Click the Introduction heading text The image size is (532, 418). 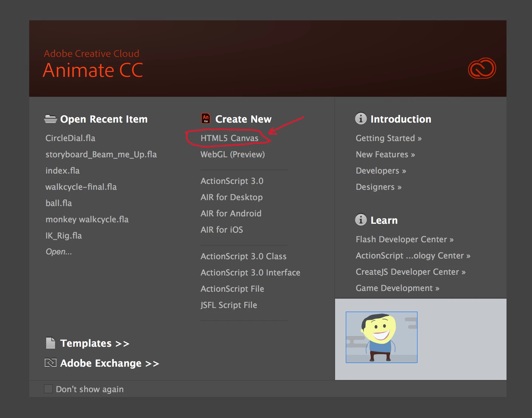point(401,119)
